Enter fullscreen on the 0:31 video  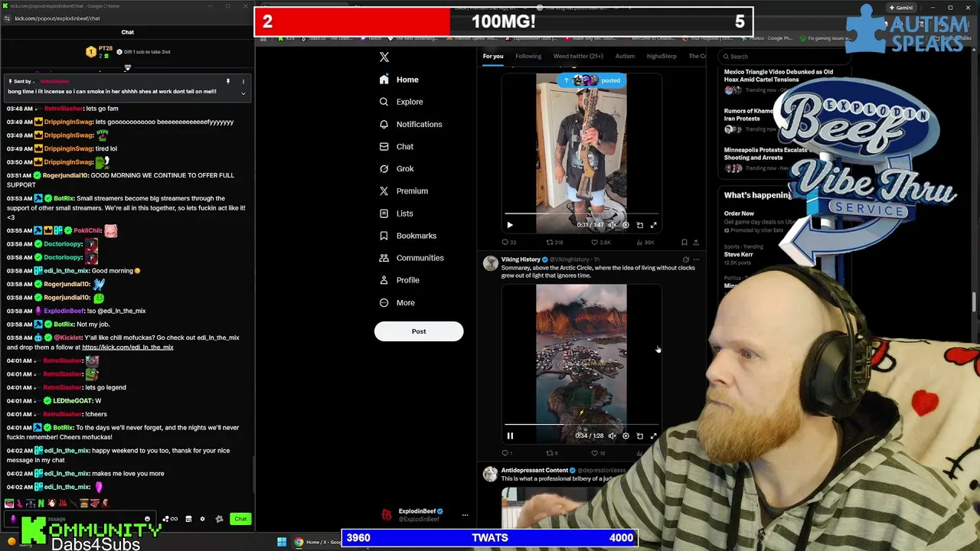point(653,225)
